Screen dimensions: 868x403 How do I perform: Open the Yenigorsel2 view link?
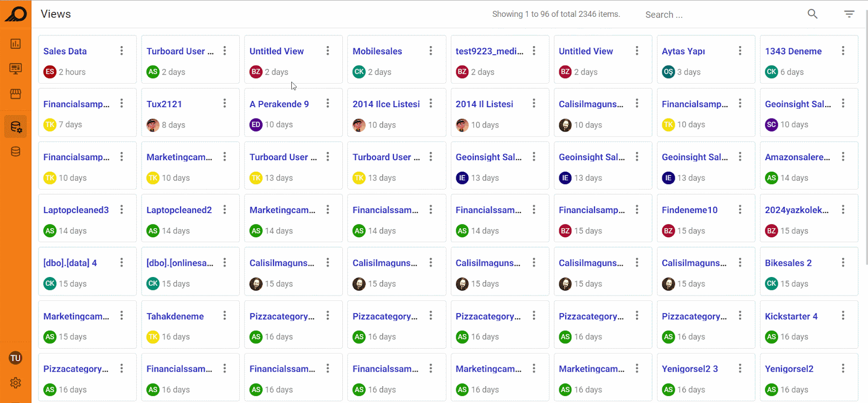point(789,369)
